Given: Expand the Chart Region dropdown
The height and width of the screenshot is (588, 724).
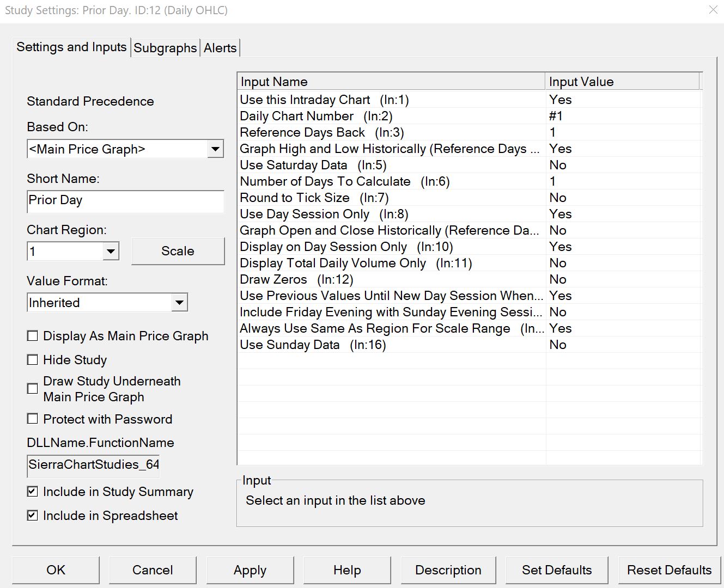Looking at the screenshot, I should tap(111, 252).
